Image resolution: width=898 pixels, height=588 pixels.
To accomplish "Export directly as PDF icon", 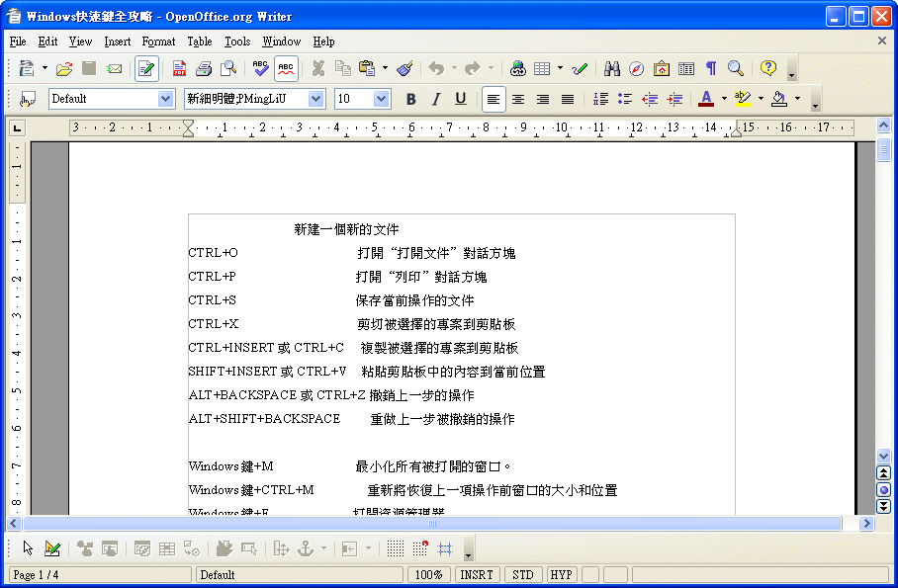I will click(179, 69).
